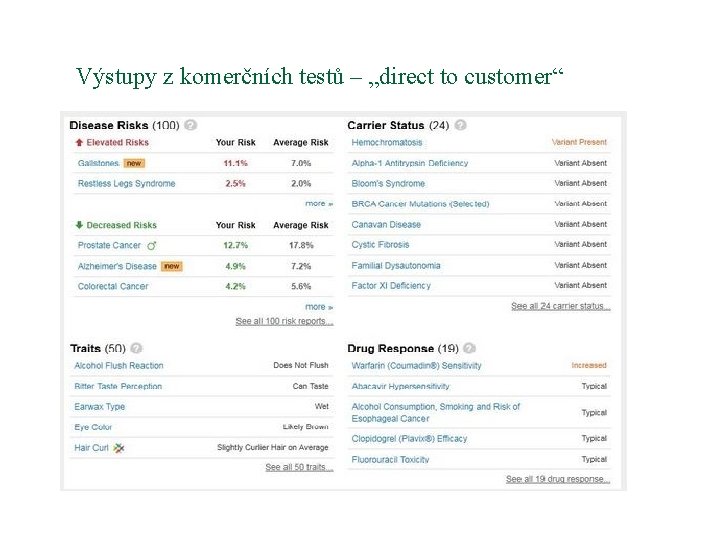The image size is (720, 540).
Task: Click the help icon next to Traits
Action: [136, 348]
